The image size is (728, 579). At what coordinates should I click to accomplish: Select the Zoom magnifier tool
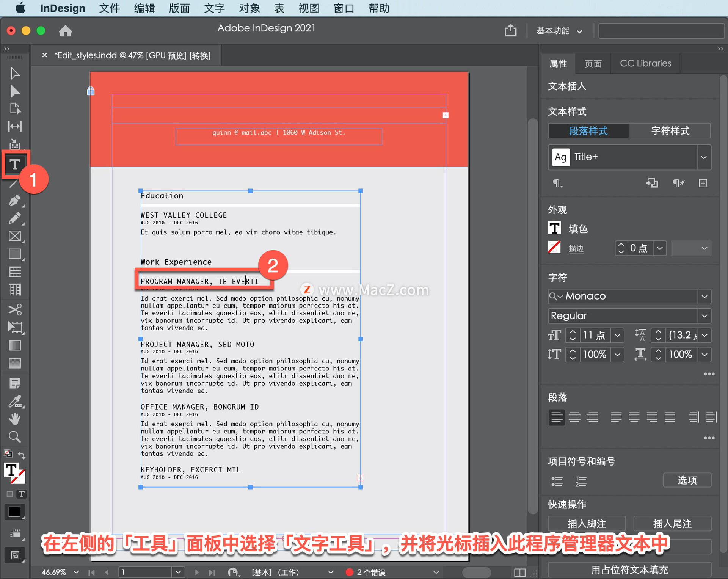point(15,437)
